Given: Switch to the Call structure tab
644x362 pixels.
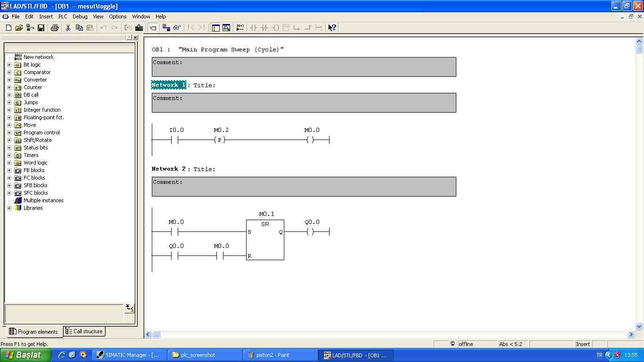Looking at the screenshot, I should pos(84,331).
